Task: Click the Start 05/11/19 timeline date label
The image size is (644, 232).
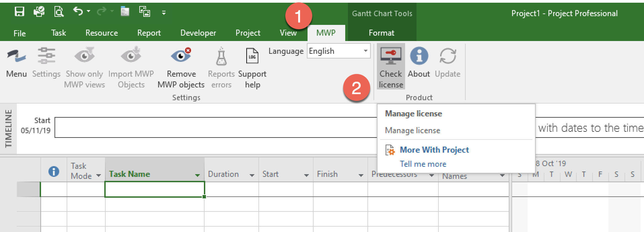Action: tap(36, 125)
